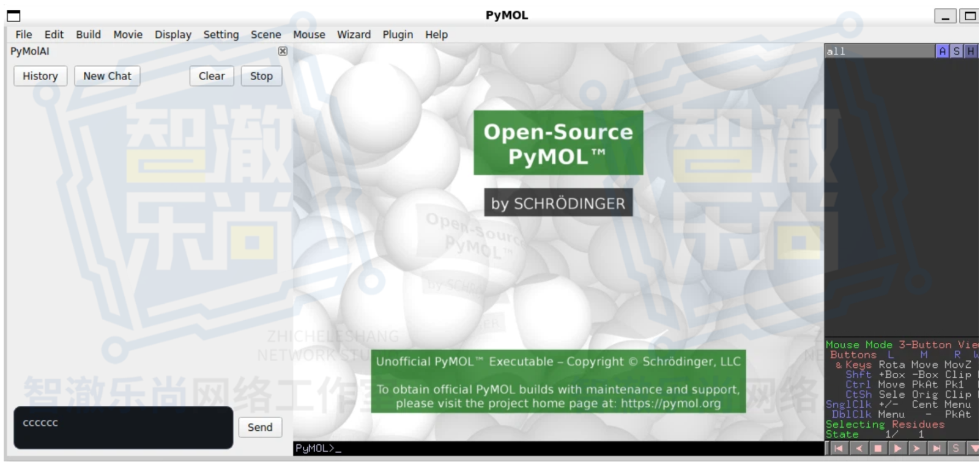This screenshot has height=462, width=980.
Task: Jump to last frame of movie
Action: click(936, 449)
